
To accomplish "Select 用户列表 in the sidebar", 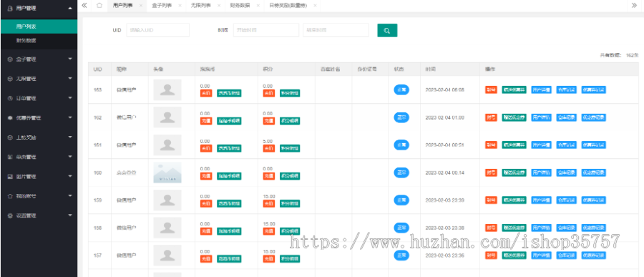I will (39, 26).
